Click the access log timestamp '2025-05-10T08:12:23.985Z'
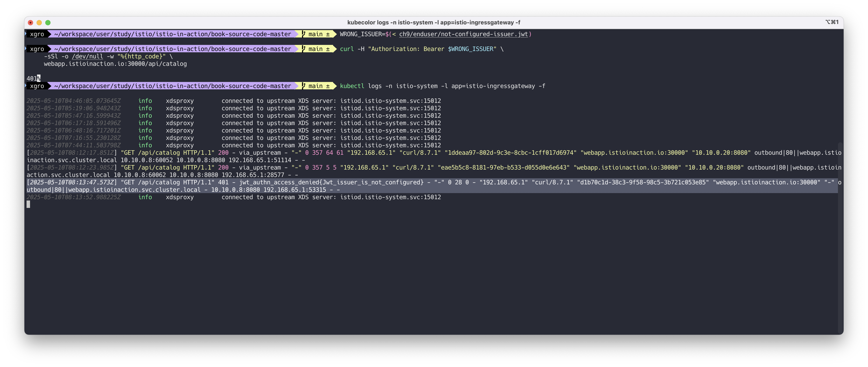868x367 pixels. pyautogui.click(x=72, y=168)
